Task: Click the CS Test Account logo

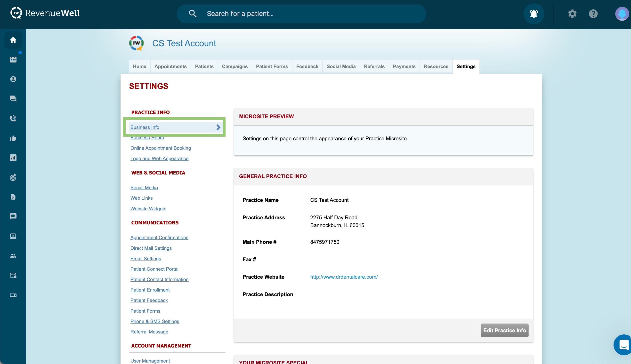Action: click(x=136, y=43)
